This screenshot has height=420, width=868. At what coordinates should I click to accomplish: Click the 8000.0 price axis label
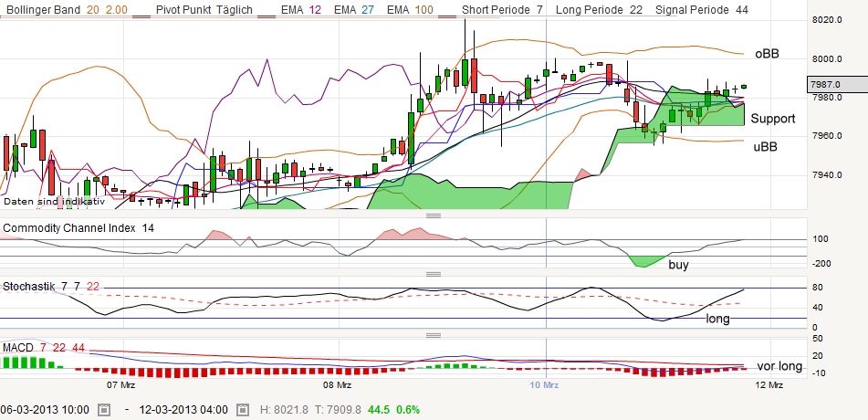coord(827,59)
